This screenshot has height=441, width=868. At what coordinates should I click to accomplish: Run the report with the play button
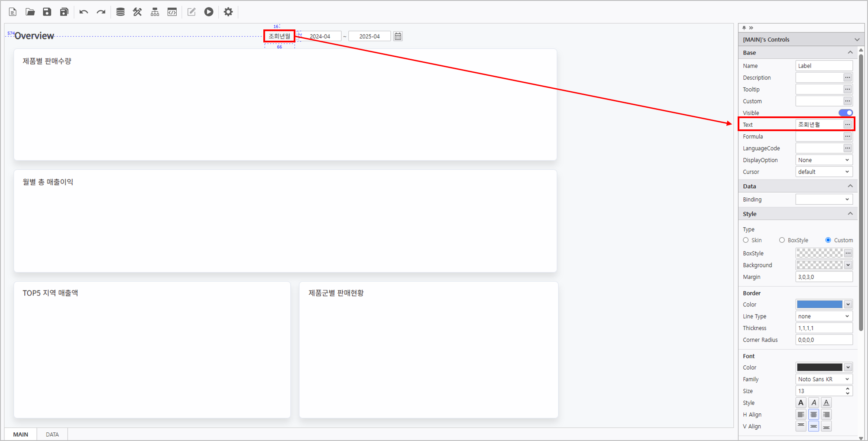(209, 12)
